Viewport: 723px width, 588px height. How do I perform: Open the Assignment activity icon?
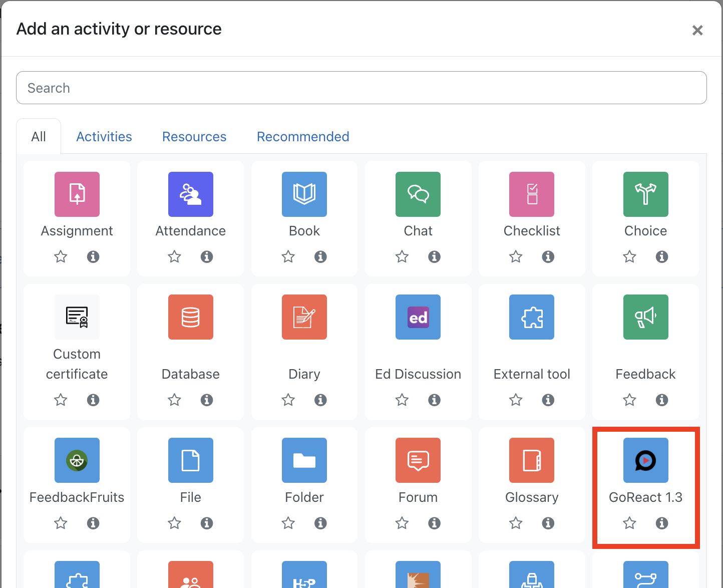77,194
